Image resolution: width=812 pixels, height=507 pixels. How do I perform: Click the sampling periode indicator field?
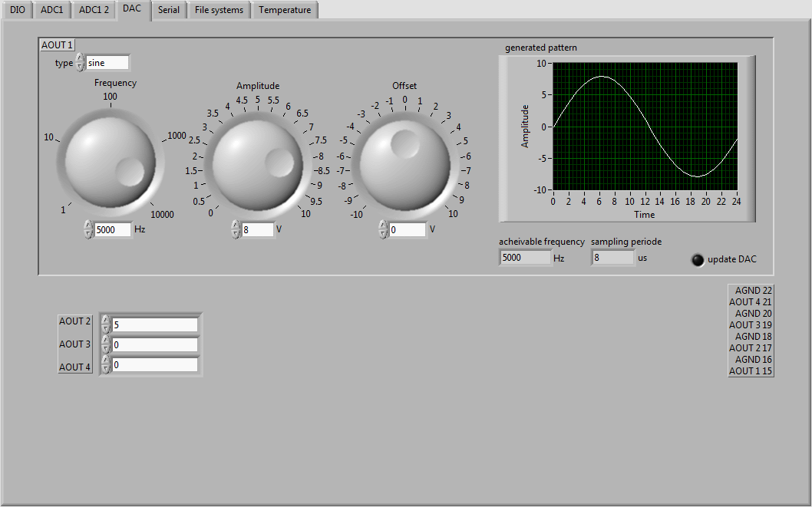click(x=613, y=258)
